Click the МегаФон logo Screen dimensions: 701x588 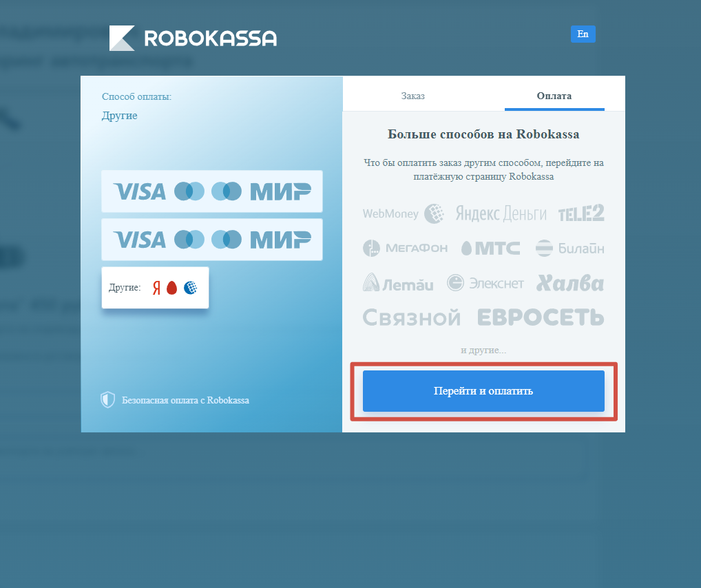(405, 248)
